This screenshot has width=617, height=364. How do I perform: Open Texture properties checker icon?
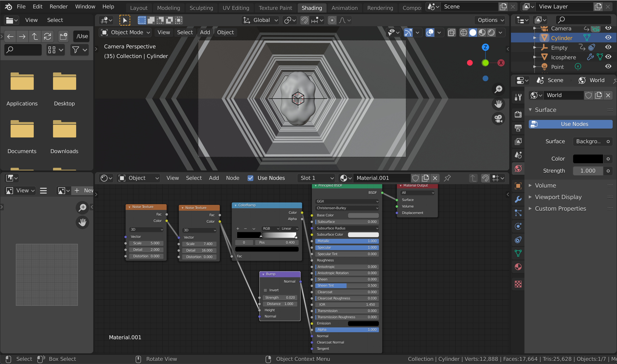coord(518,284)
